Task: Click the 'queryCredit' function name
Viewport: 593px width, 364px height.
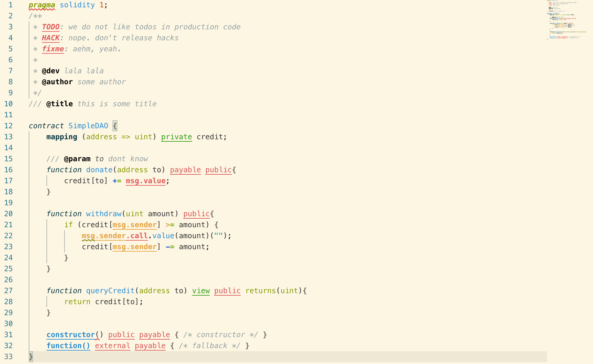Action: [110, 291]
